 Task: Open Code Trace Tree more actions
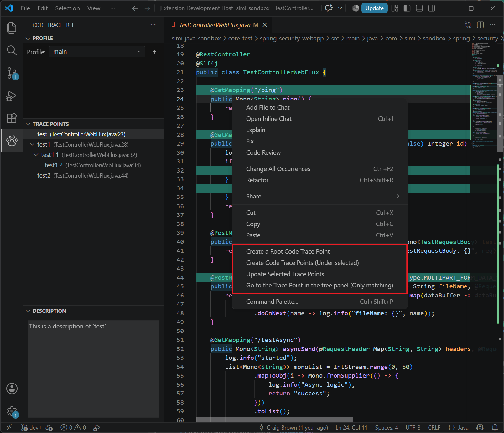tap(153, 25)
